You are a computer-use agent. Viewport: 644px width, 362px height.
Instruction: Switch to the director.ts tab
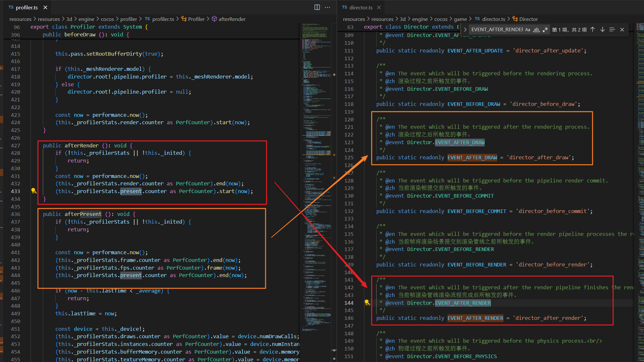pyautogui.click(x=360, y=7)
